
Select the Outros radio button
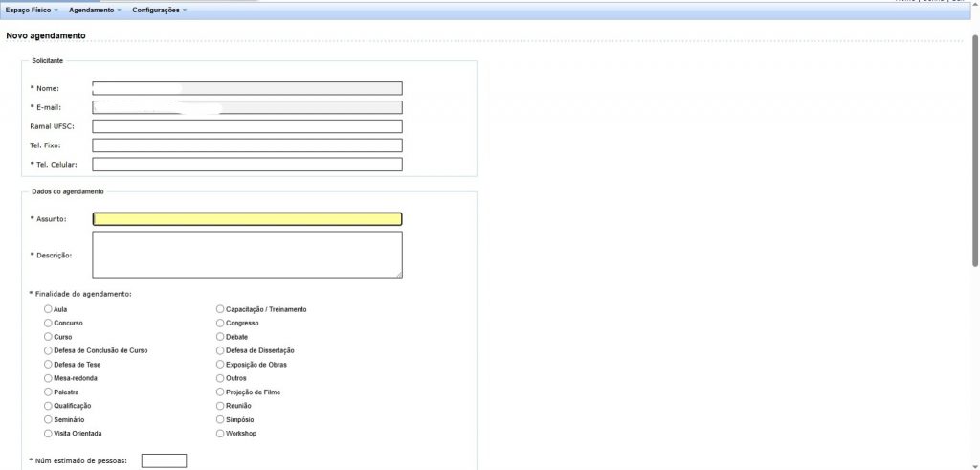tap(220, 378)
